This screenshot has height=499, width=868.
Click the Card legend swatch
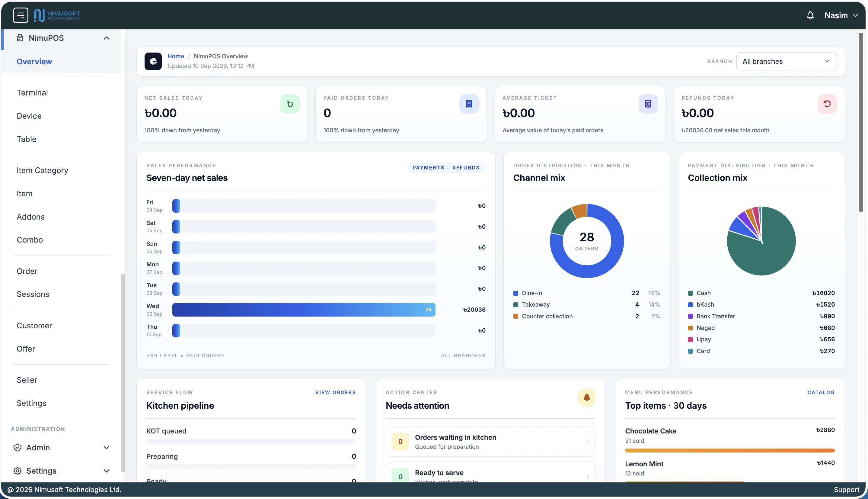pos(690,351)
